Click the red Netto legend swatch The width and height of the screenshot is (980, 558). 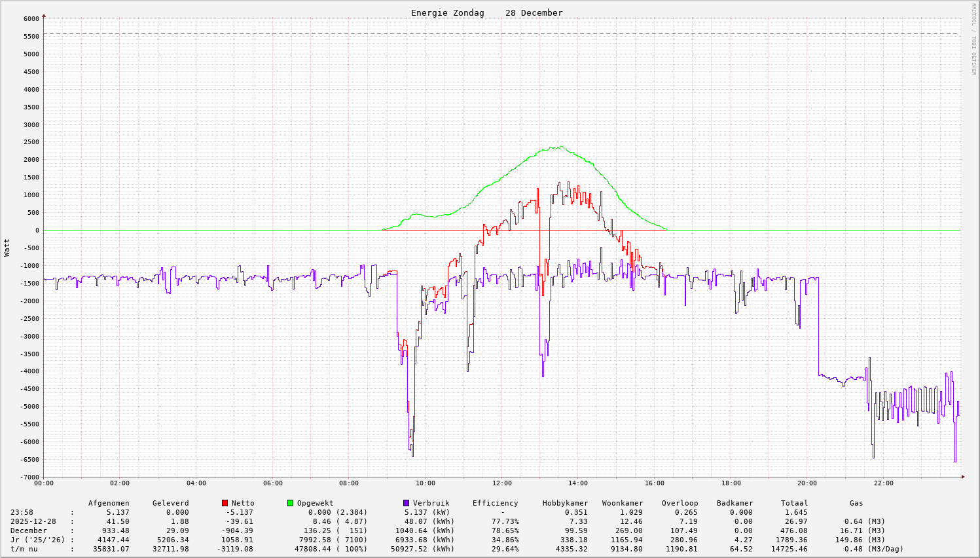225,503
